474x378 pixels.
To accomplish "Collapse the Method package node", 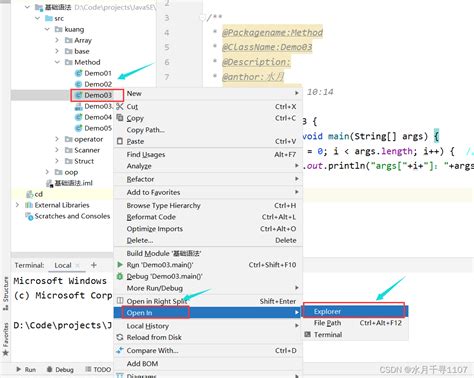I will [x=57, y=62].
